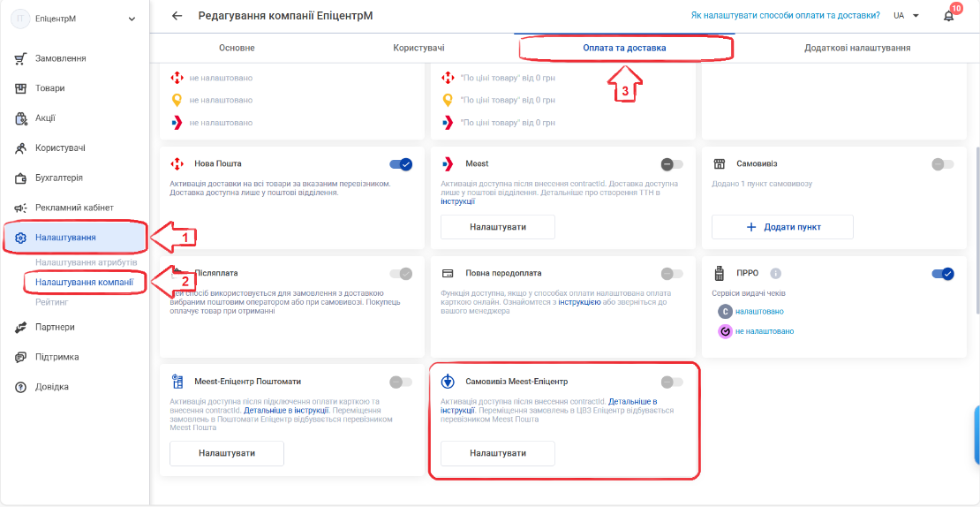Screen dimensions: 980x507
Task: Switch to the Користувачі tab
Action: (418, 48)
